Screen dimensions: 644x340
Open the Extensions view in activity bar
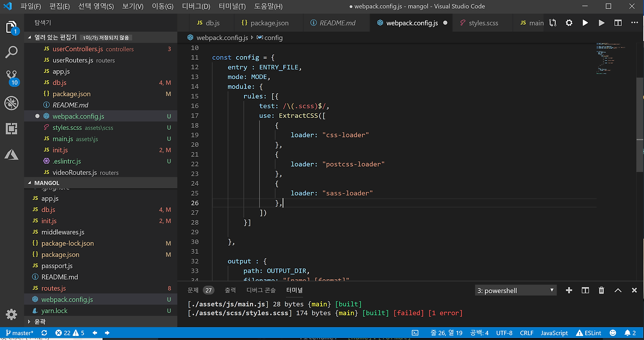12,128
